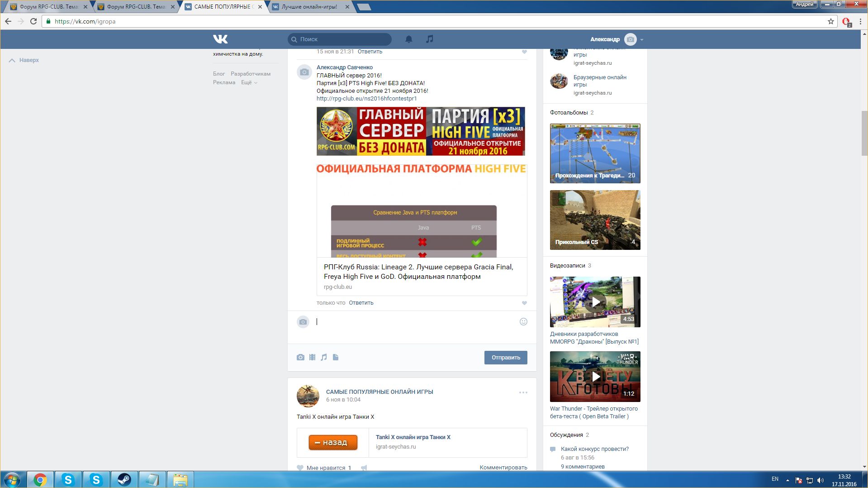This screenshot has height=488, width=868.
Task: Attach a photo to the comment
Action: tap(300, 357)
